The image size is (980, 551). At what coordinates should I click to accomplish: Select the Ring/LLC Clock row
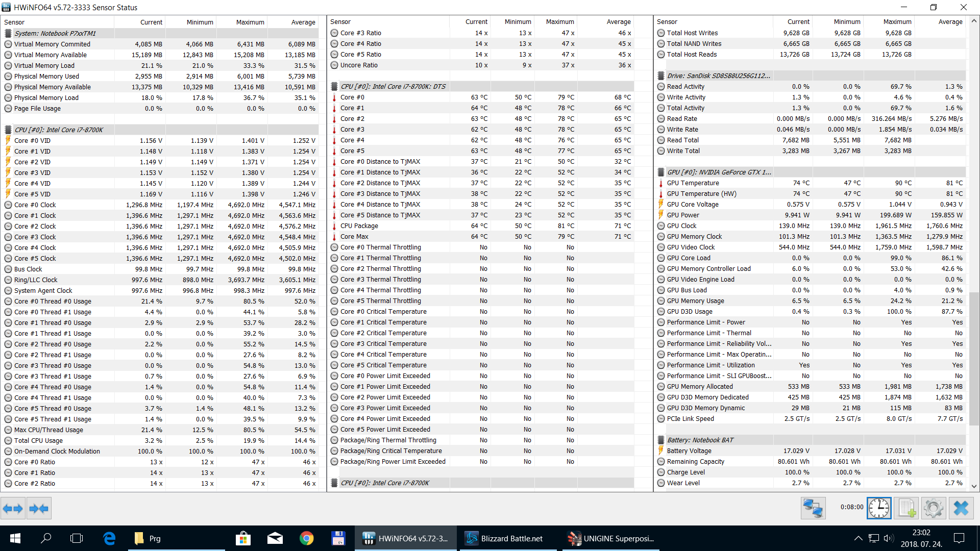tap(160, 280)
